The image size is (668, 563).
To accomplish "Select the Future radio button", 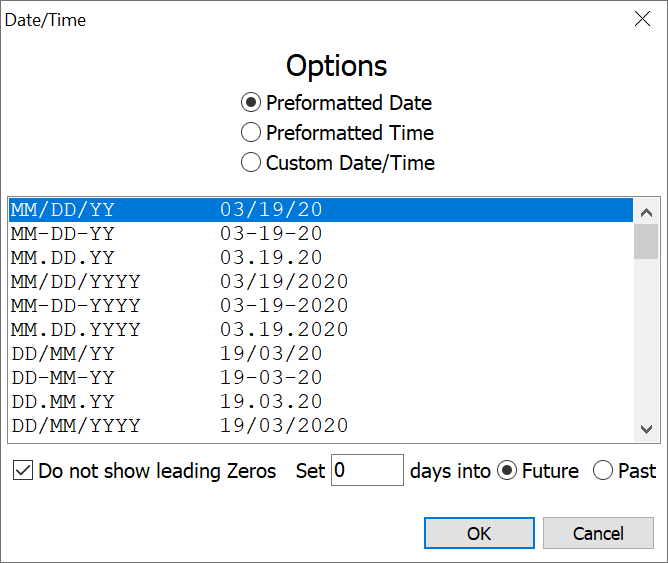I will [508, 471].
